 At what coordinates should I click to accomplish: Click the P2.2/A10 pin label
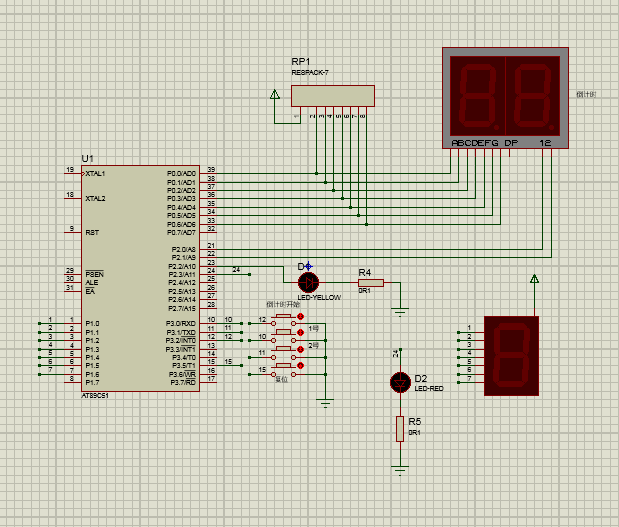(182, 267)
